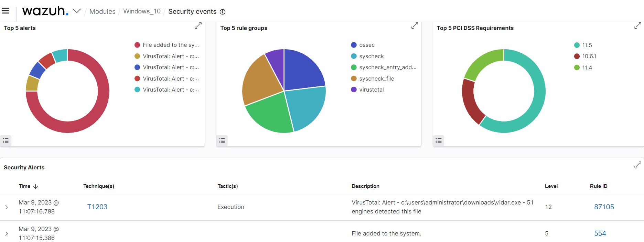Click the Time sort arrow icon
This screenshot has width=644, height=242.
36,186
